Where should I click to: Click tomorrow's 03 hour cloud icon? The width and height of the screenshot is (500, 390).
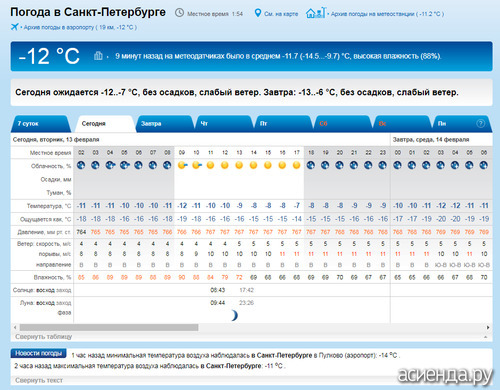440,165
